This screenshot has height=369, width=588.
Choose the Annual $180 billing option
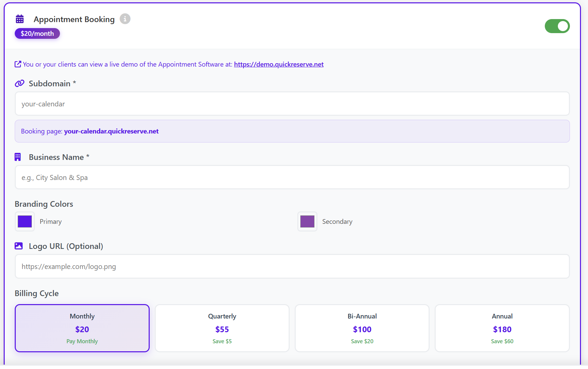[502, 328]
